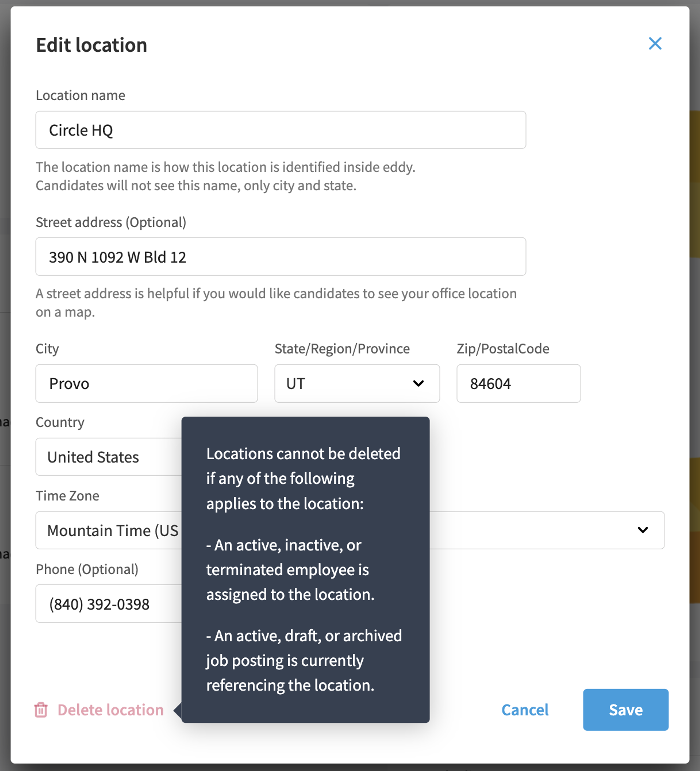Open the Country field showing United States
The width and height of the screenshot is (700, 771).
click(x=109, y=457)
